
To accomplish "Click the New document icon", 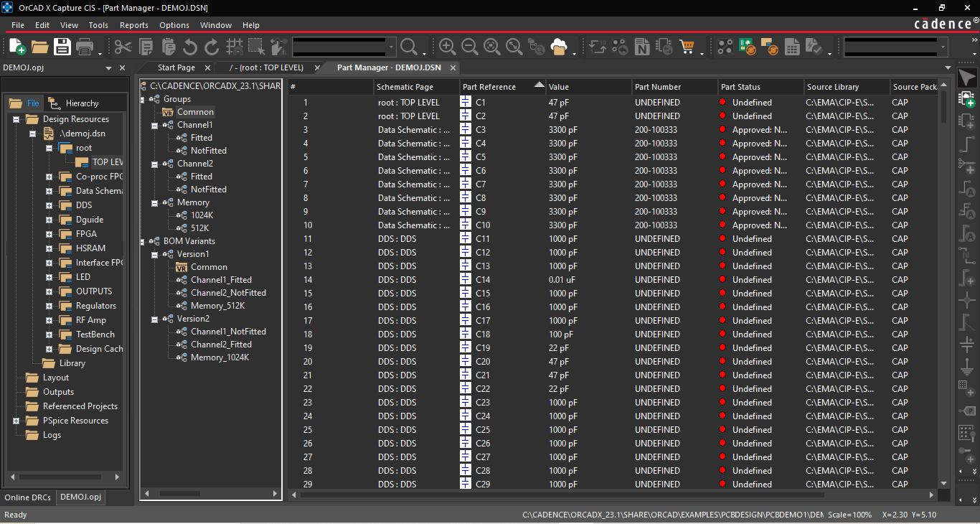I will [17, 47].
